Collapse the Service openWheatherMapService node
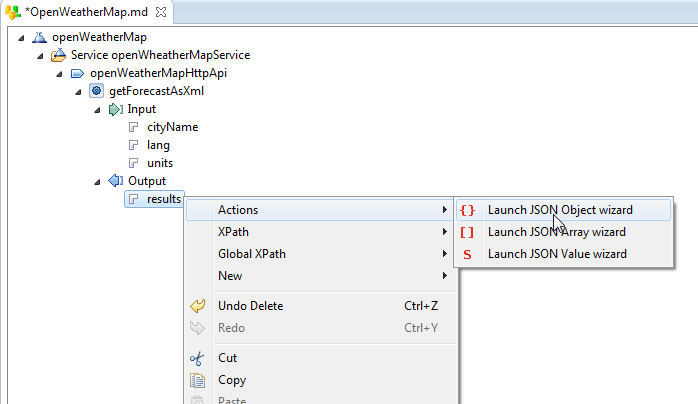Viewport: 698px width, 404px height. point(40,56)
